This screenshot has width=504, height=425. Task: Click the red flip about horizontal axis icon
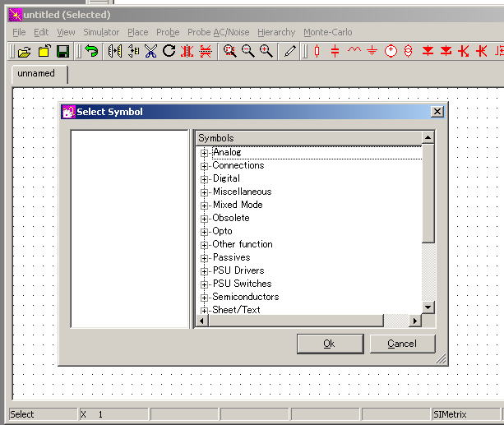click(x=206, y=51)
